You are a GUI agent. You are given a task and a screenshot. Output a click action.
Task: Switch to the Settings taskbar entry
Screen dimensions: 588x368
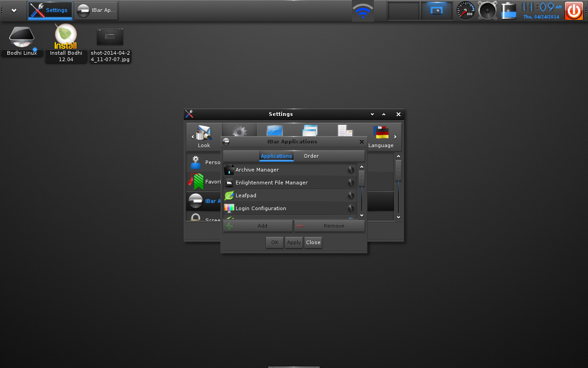[50, 11]
